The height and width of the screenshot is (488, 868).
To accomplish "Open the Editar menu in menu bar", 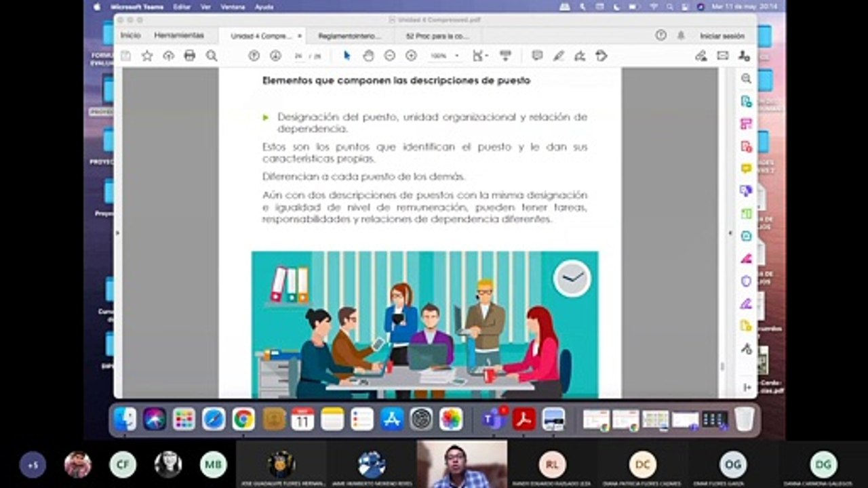I will (182, 7).
